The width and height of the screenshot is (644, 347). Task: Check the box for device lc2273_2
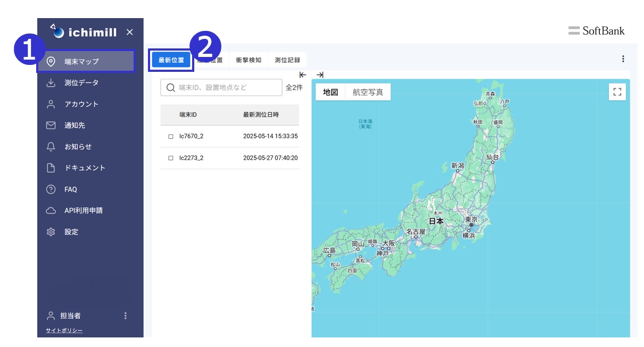click(171, 158)
